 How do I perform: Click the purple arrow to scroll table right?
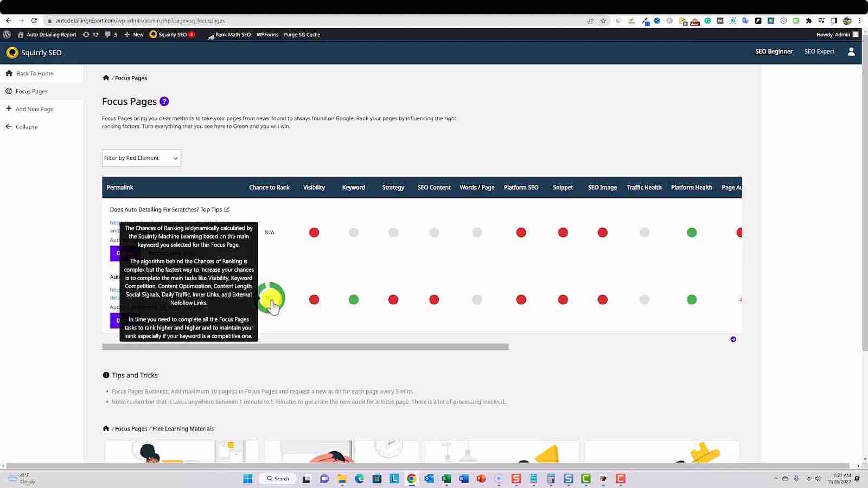click(x=733, y=339)
